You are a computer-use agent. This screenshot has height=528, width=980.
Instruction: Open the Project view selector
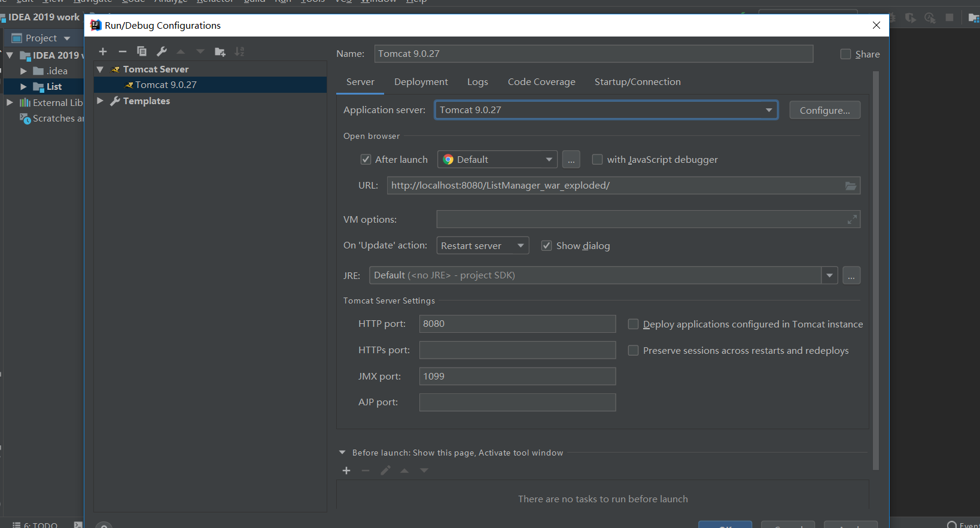pyautogui.click(x=41, y=38)
